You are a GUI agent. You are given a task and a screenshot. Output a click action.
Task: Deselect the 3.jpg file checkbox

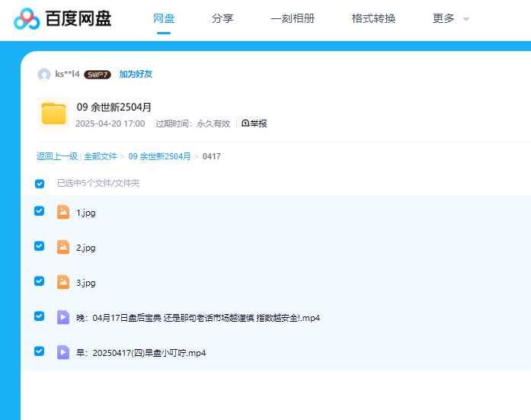click(40, 281)
